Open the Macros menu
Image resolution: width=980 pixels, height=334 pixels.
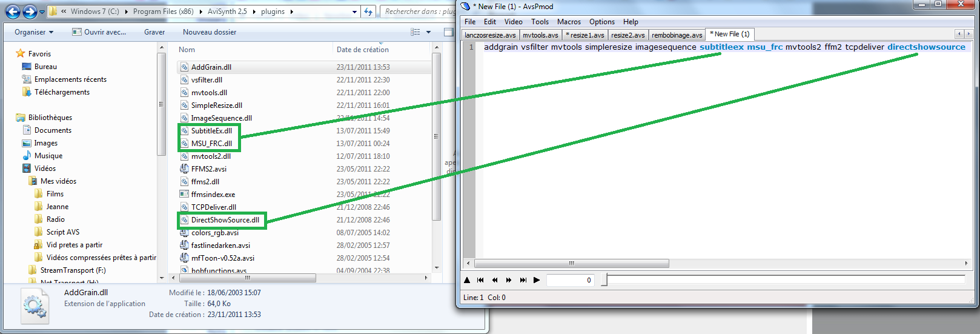coord(569,22)
